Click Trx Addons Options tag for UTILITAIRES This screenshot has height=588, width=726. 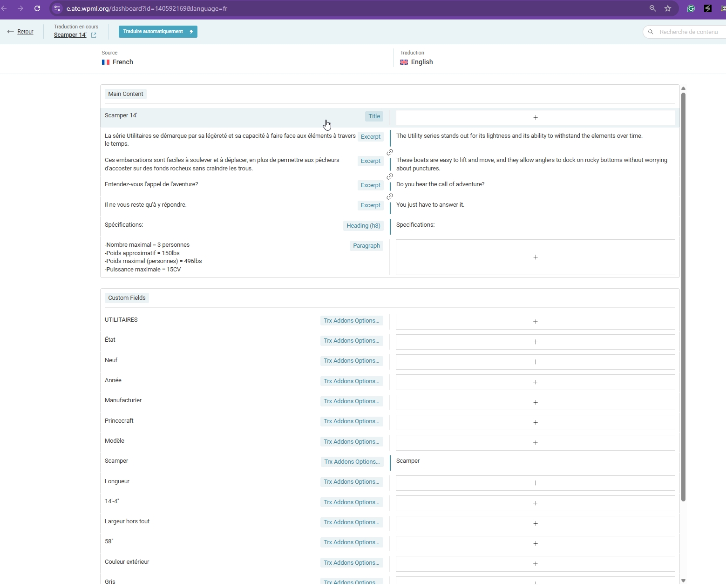[x=352, y=321]
